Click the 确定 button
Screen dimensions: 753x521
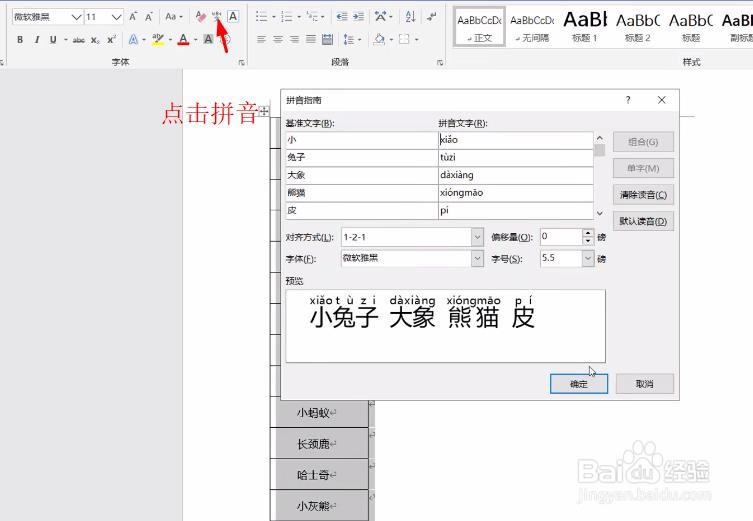click(x=579, y=384)
